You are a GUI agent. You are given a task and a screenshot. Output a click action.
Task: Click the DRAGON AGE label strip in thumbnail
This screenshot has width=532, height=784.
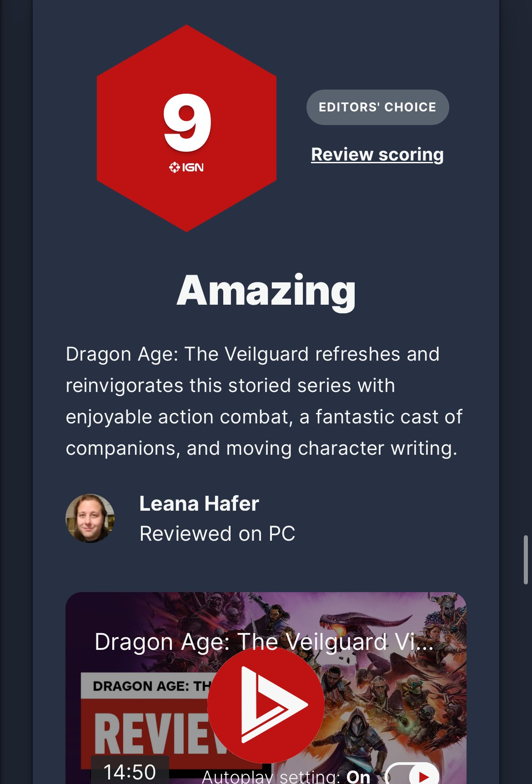(x=146, y=686)
